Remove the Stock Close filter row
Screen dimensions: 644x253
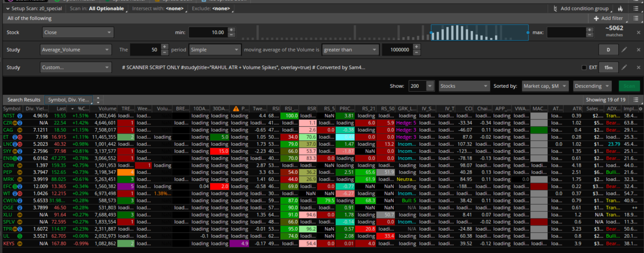[638, 33]
